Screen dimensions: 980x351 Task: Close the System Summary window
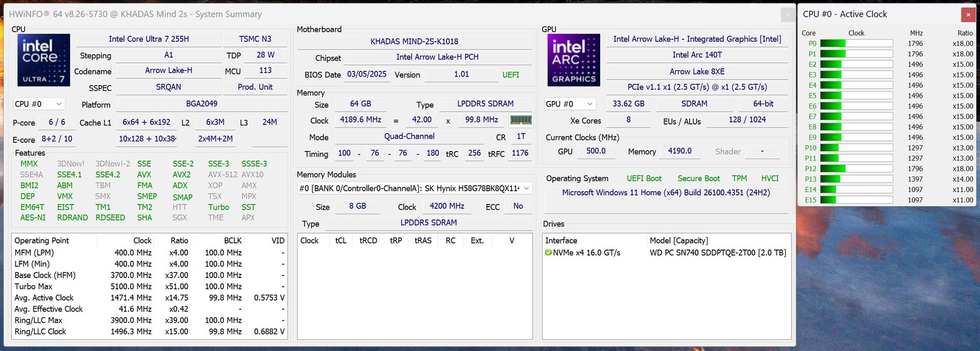click(x=788, y=14)
